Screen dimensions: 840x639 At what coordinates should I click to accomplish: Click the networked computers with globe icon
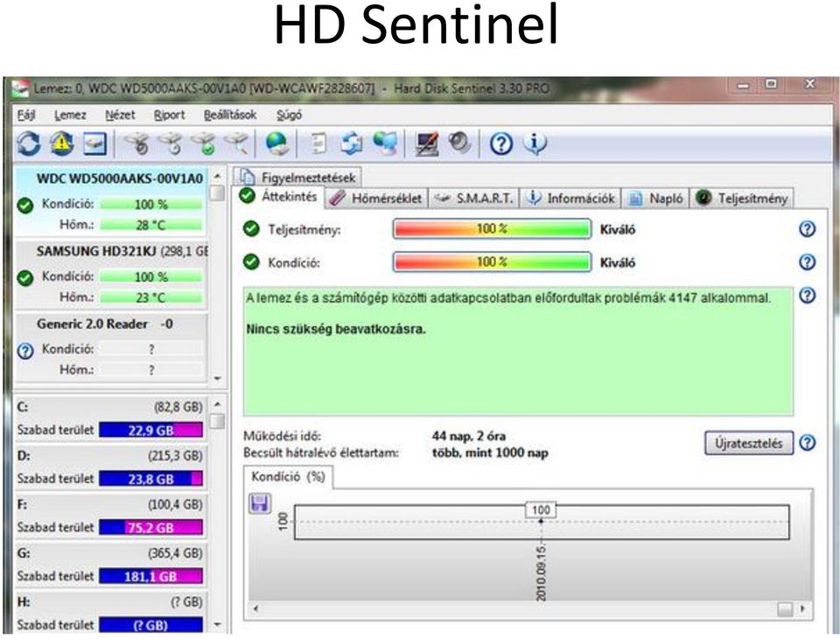coord(386,144)
